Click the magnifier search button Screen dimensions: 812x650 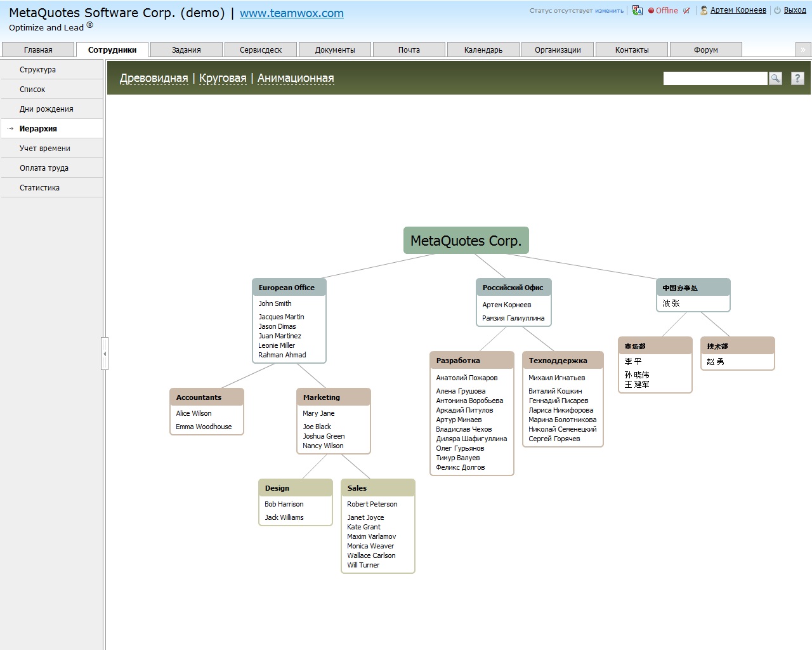775,78
